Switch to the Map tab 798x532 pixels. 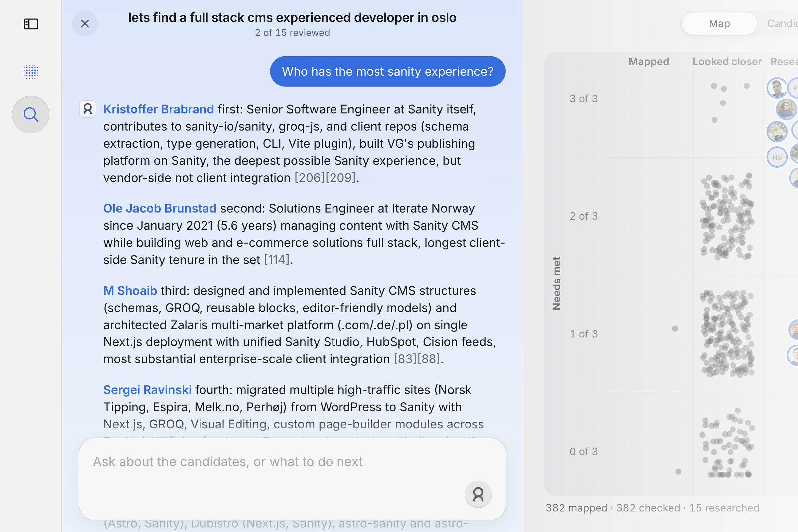pyautogui.click(x=719, y=23)
